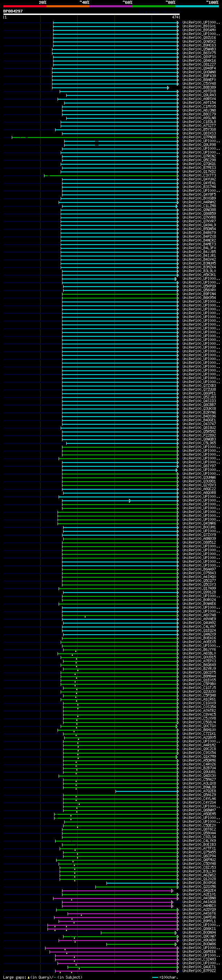This screenshot has width=222, height=980.
Task: Open hit UniRef100_Q9ZUI6
Action: [x=199, y=38]
